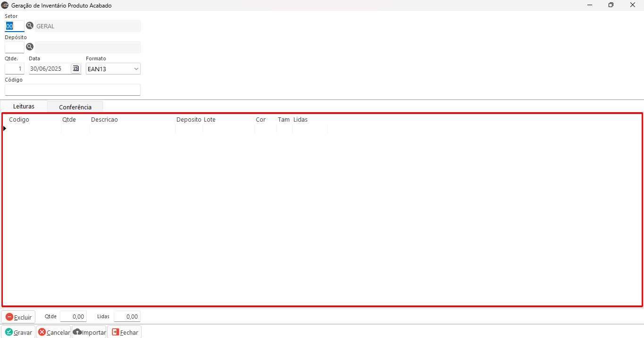This screenshot has width=644, height=338.
Task: Expand the Formato EAN13 dropdown
Action: (x=136, y=69)
